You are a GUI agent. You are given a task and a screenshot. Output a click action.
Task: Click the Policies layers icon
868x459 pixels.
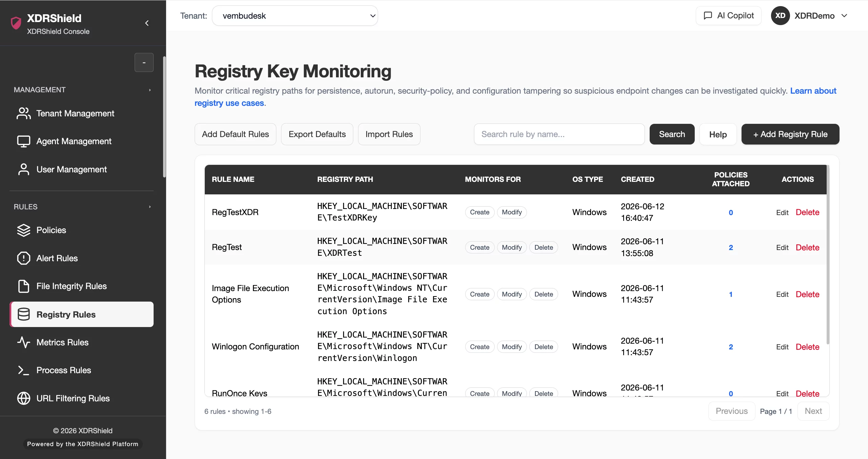[23, 230]
